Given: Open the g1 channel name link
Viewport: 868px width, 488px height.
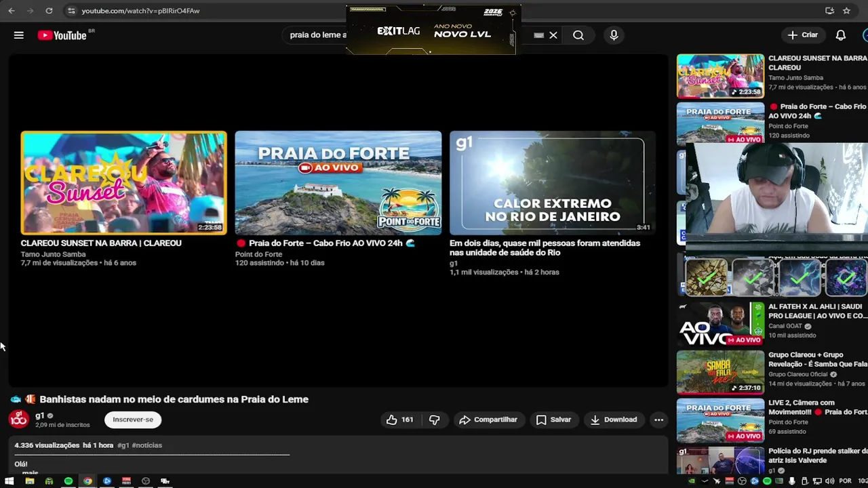Looking at the screenshot, I should point(40,415).
